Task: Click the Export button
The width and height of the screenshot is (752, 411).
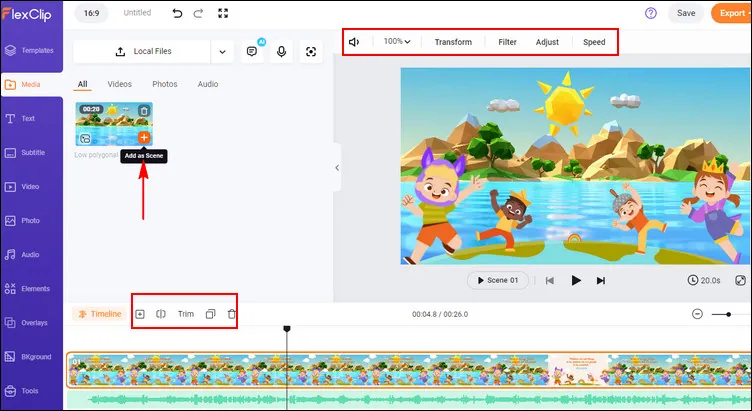Action: (731, 13)
